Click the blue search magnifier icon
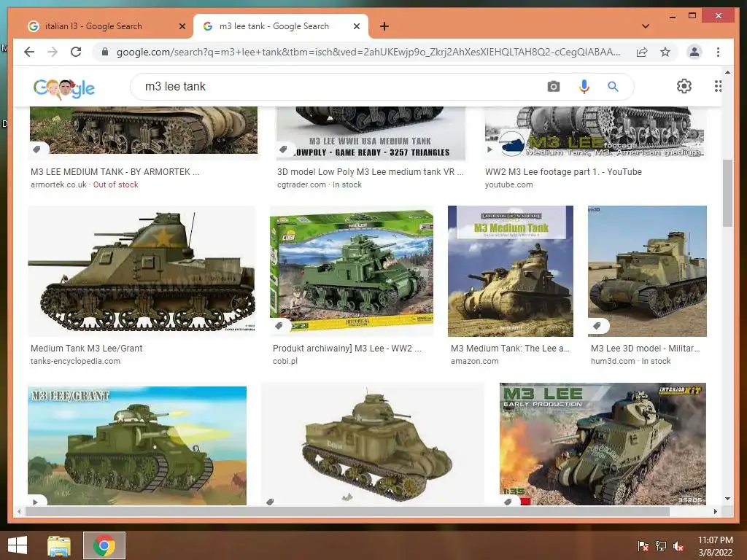This screenshot has width=747, height=560. point(613,87)
